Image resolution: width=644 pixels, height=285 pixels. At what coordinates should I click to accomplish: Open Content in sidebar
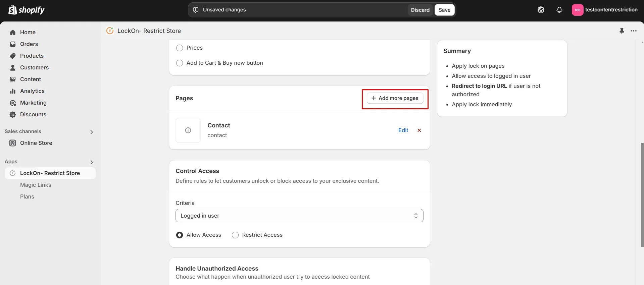(x=31, y=79)
